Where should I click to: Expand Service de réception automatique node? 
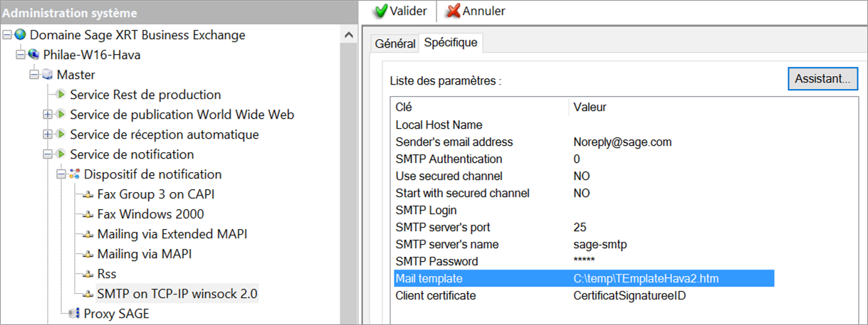[x=48, y=134]
